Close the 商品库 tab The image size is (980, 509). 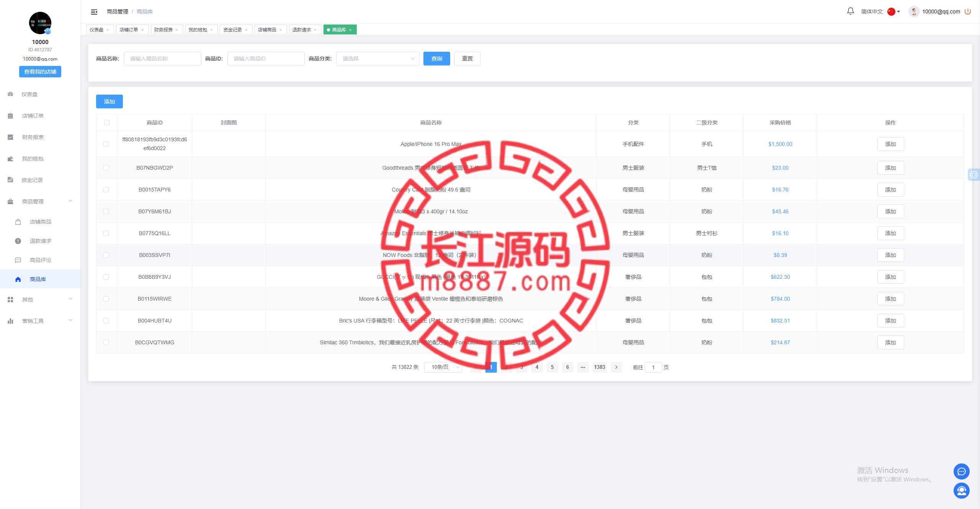[x=350, y=30]
